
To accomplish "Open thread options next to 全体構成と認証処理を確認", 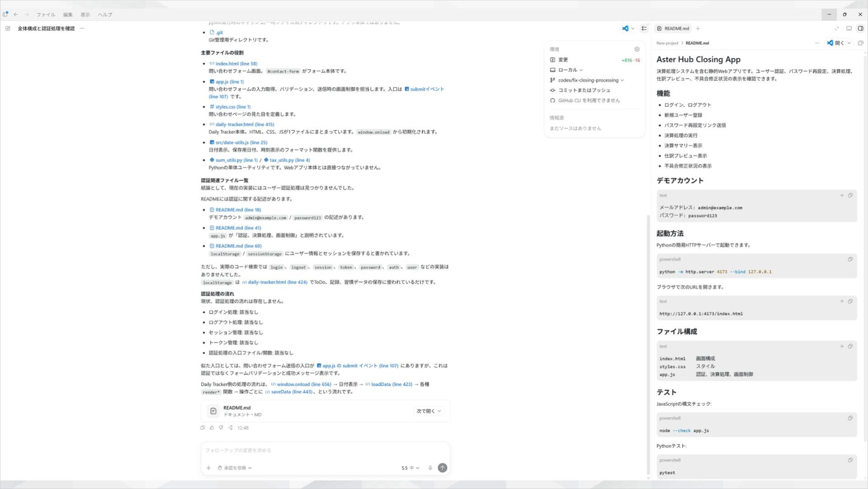I will click(82, 28).
